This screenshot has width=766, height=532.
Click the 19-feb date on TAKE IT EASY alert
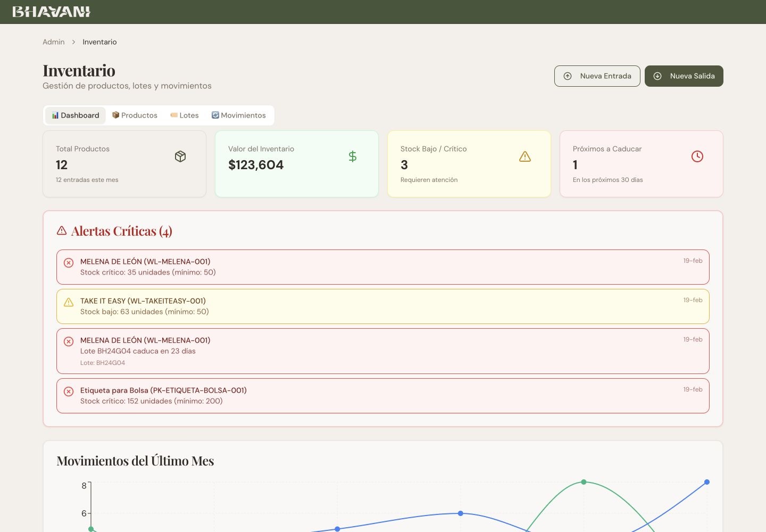pos(693,300)
